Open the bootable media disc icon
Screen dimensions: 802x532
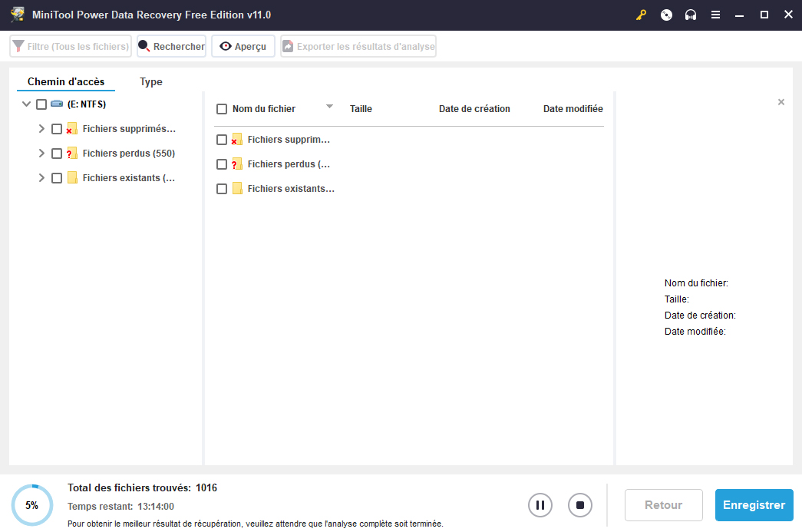point(666,15)
